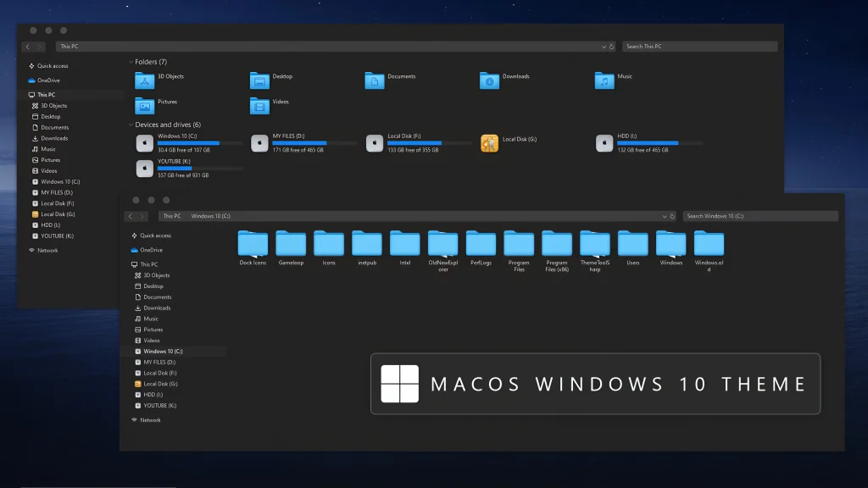
Task: Select Videos in front window sidebar
Action: pyautogui.click(x=147, y=341)
